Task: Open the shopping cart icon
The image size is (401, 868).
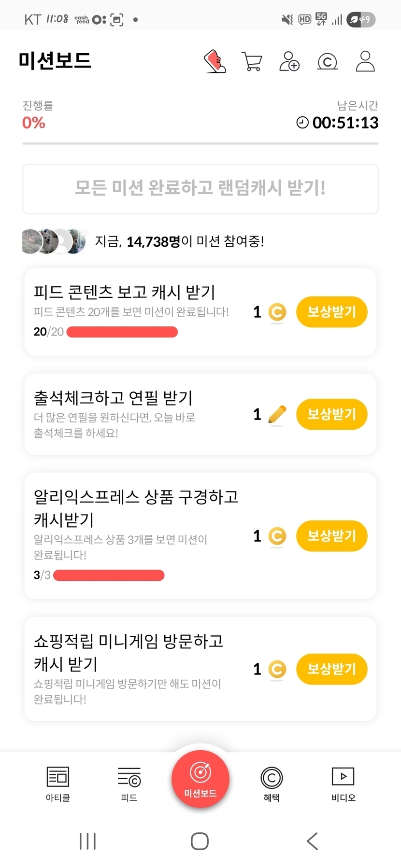Action: click(x=251, y=61)
